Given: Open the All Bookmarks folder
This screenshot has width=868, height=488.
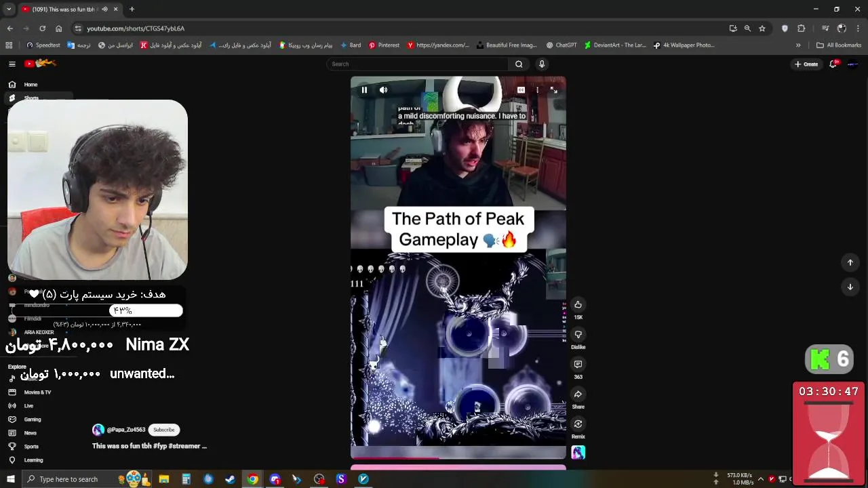Looking at the screenshot, I should click(839, 45).
